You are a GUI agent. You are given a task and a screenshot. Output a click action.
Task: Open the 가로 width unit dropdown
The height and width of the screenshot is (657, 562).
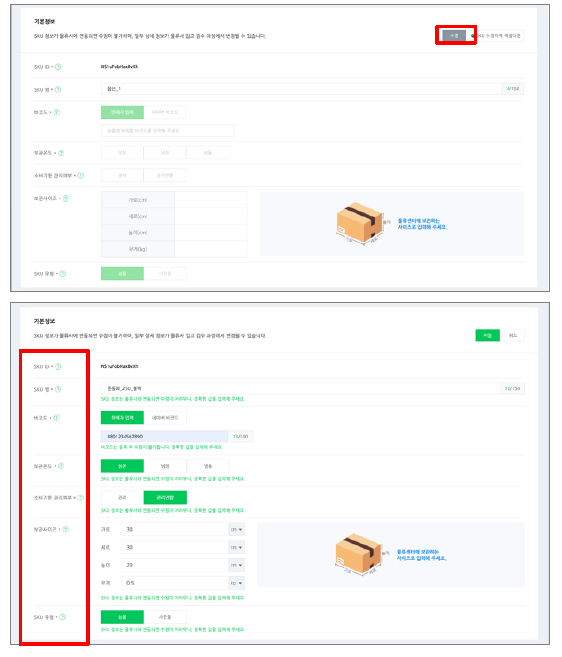pyautogui.click(x=237, y=530)
